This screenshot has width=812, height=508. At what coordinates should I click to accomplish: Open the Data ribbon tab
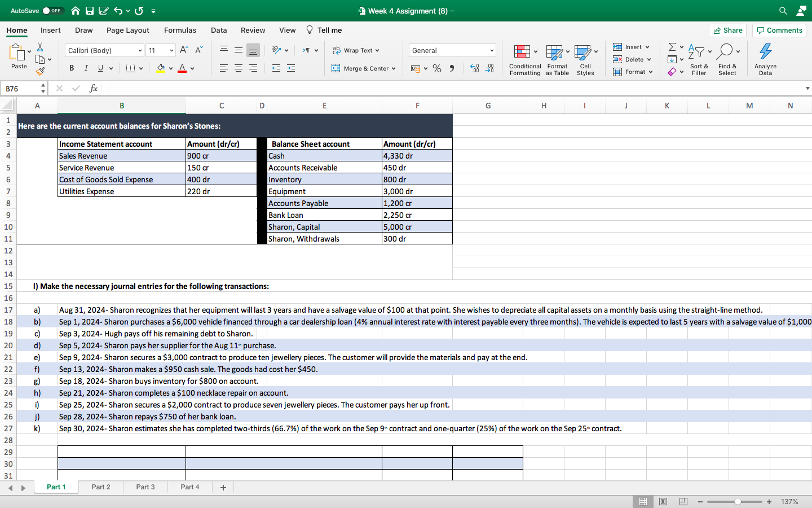click(x=219, y=30)
